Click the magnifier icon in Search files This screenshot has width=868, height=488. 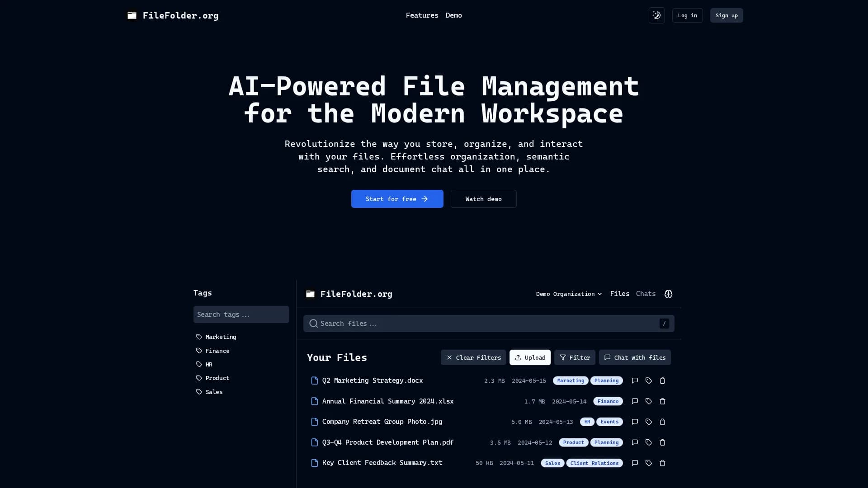coord(313,324)
